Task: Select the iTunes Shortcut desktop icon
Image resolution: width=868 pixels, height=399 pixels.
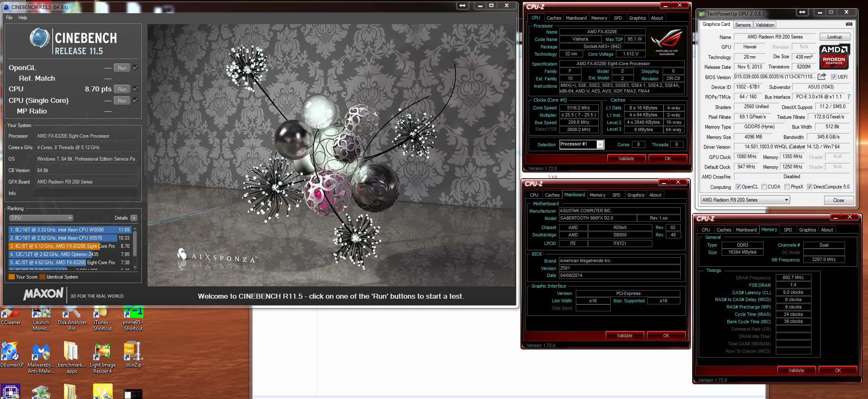Action: pos(102,319)
